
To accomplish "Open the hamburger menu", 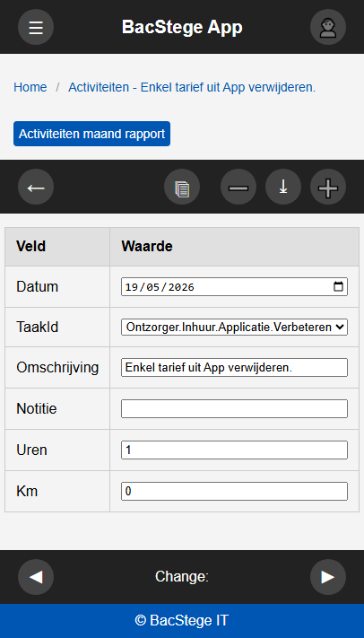I will (36, 27).
